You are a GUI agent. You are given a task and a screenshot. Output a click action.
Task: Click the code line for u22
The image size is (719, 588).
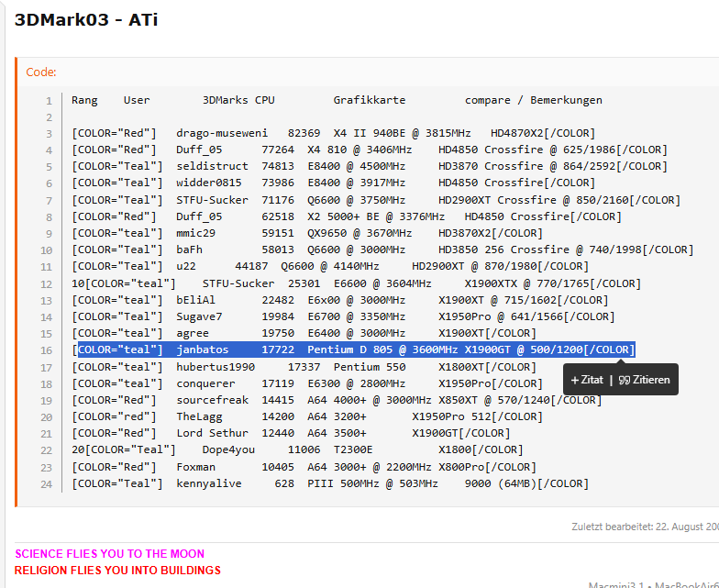click(330, 266)
